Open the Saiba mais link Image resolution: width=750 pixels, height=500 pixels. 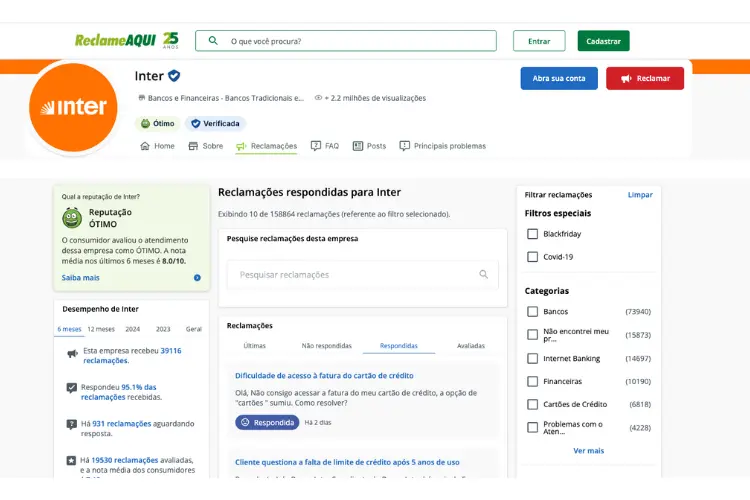point(80,278)
